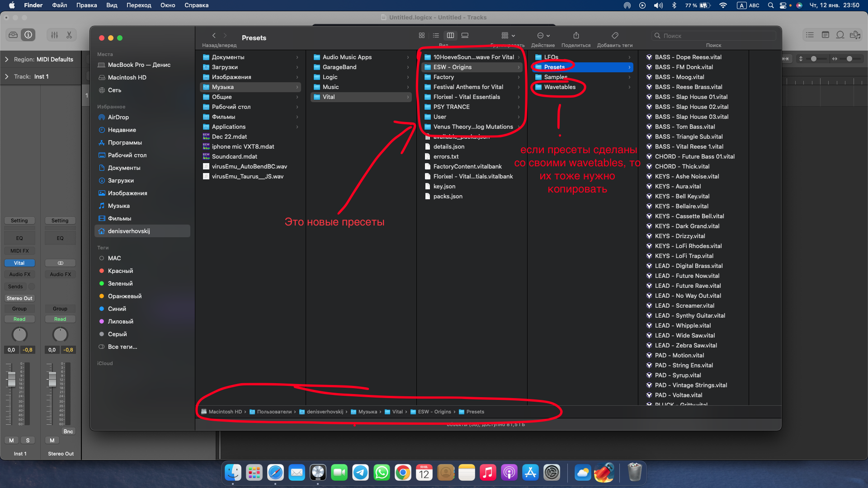Click the MIDI FX slot
868x488 pixels.
[19, 251]
